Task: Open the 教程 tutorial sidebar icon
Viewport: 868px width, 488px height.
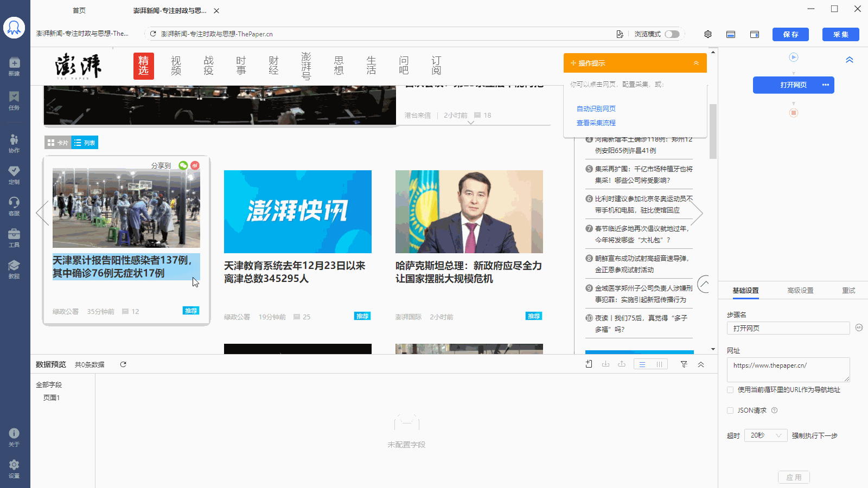Action: (x=14, y=269)
